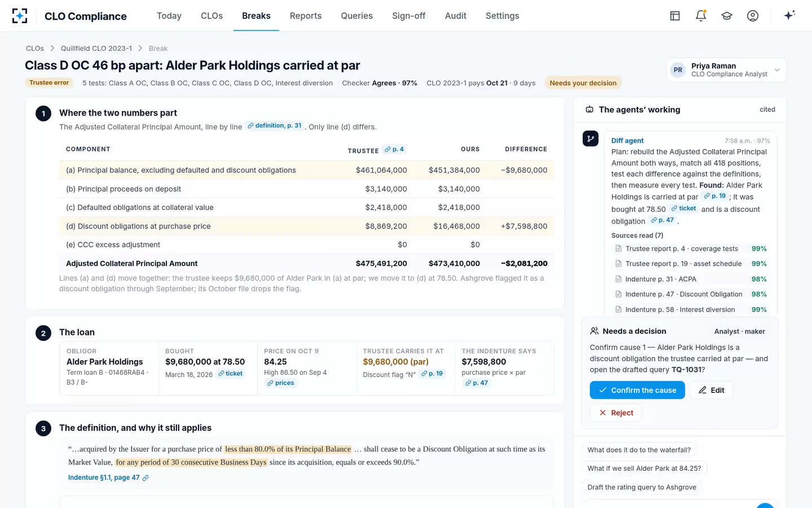Image resolution: width=812 pixels, height=508 pixels.
Task: Select "Draft the rating query to Ashgrove" suggestion
Action: click(642, 487)
